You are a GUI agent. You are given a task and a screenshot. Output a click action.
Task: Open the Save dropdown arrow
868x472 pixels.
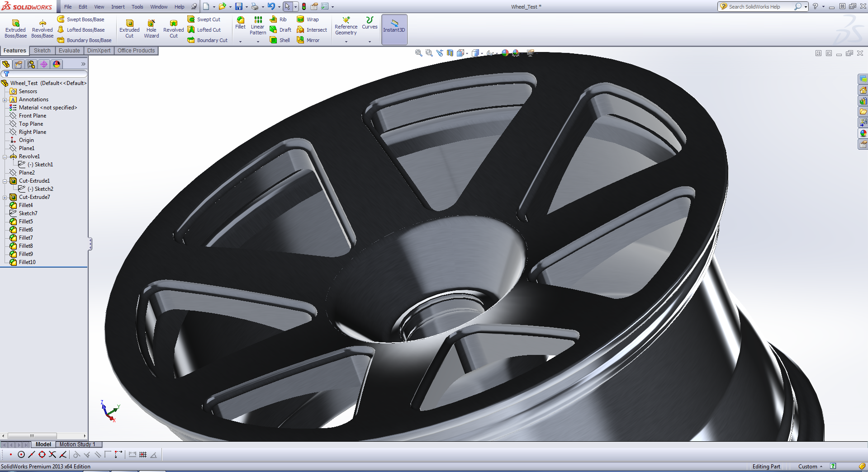point(247,7)
